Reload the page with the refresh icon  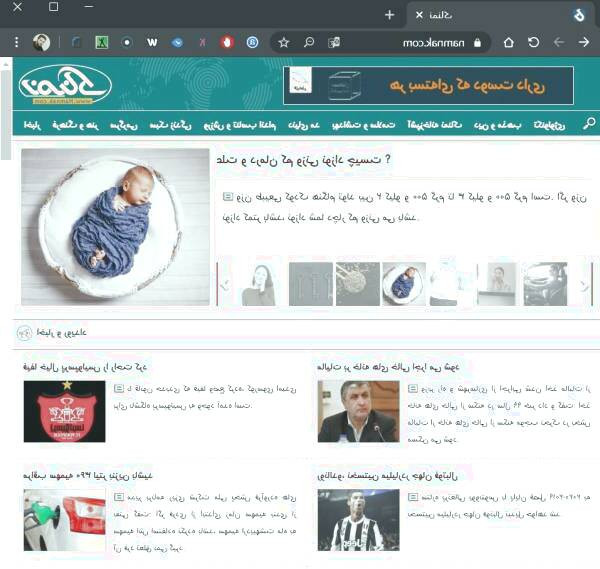click(533, 42)
